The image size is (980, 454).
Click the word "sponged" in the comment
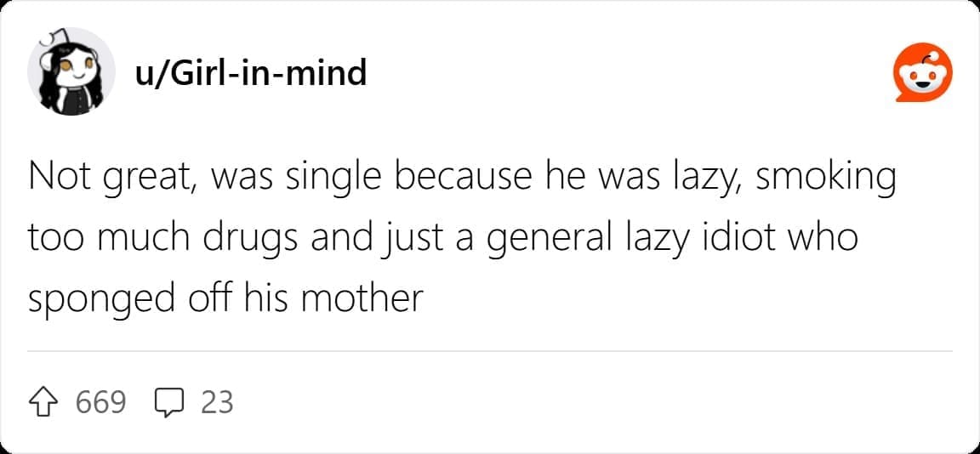(x=90, y=299)
